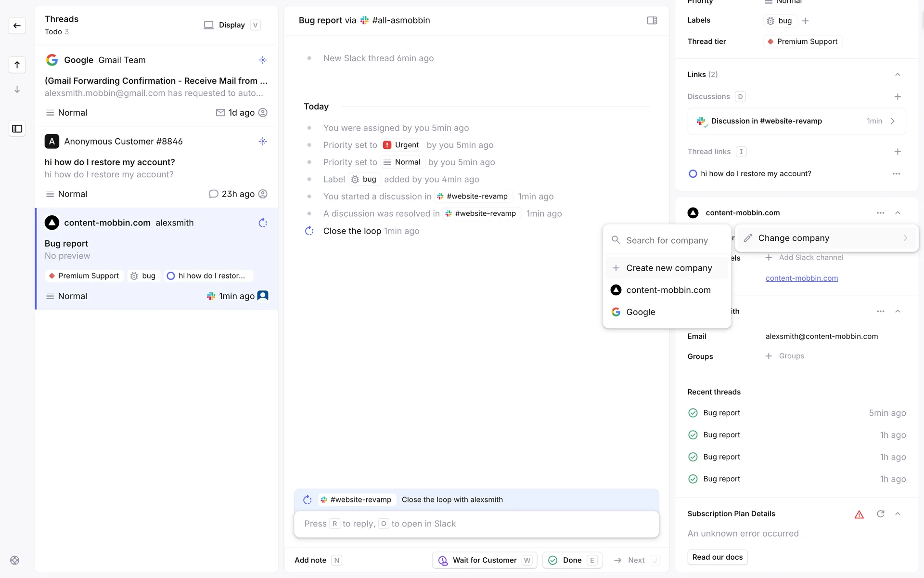The height and width of the screenshot is (578, 924).
Task: Go to previous thread with up arrow
Action: click(17, 65)
